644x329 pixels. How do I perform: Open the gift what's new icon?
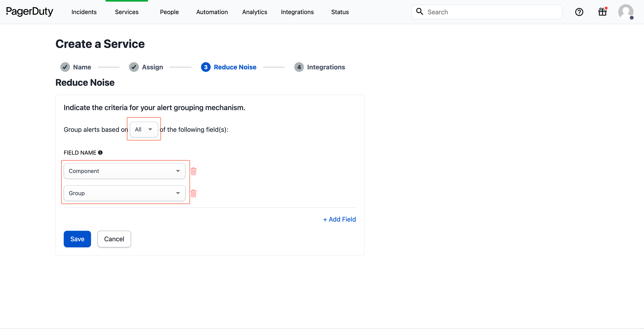click(x=602, y=12)
